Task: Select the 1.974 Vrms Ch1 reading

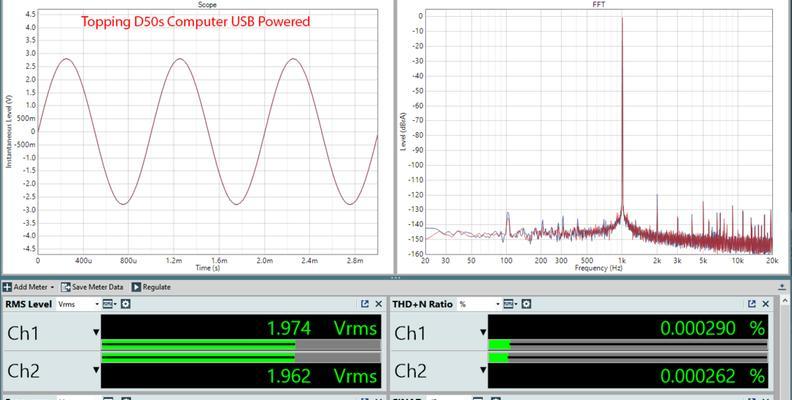Action: [x=322, y=329]
